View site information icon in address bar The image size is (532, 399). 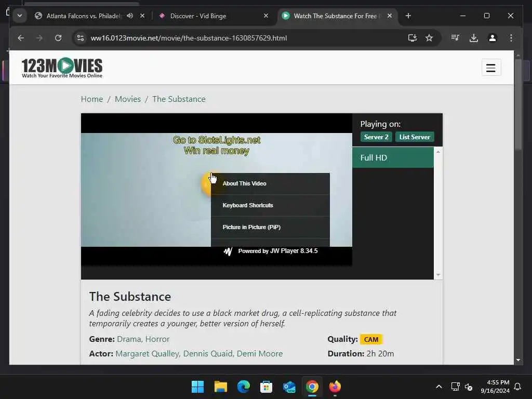pyautogui.click(x=81, y=38)
